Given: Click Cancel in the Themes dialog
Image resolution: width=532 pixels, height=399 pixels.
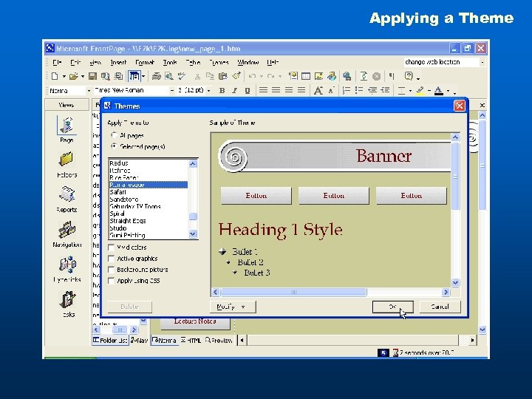Looking at the screenshot, I should (440, 307).
